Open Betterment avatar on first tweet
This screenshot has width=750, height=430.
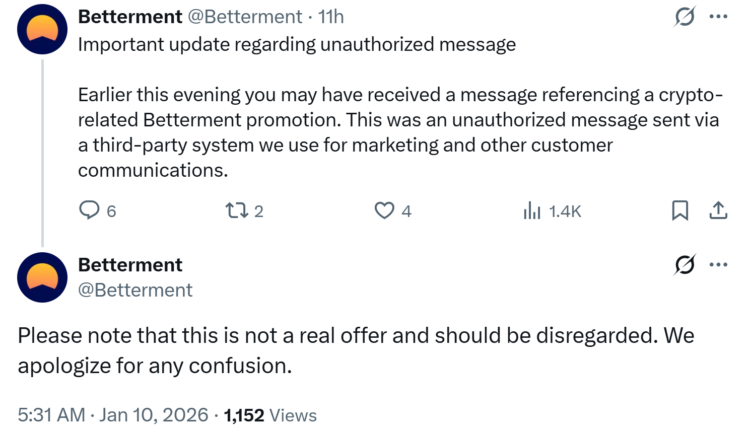(x=43, y=35)
